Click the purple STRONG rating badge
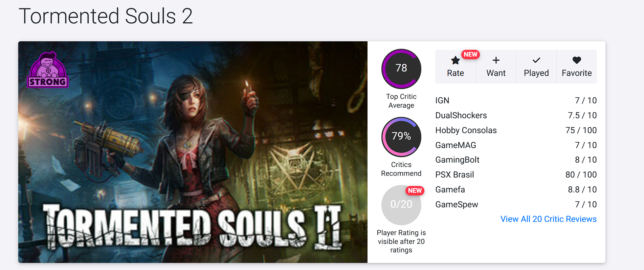644x270 pixels. (x=48, y=70)
